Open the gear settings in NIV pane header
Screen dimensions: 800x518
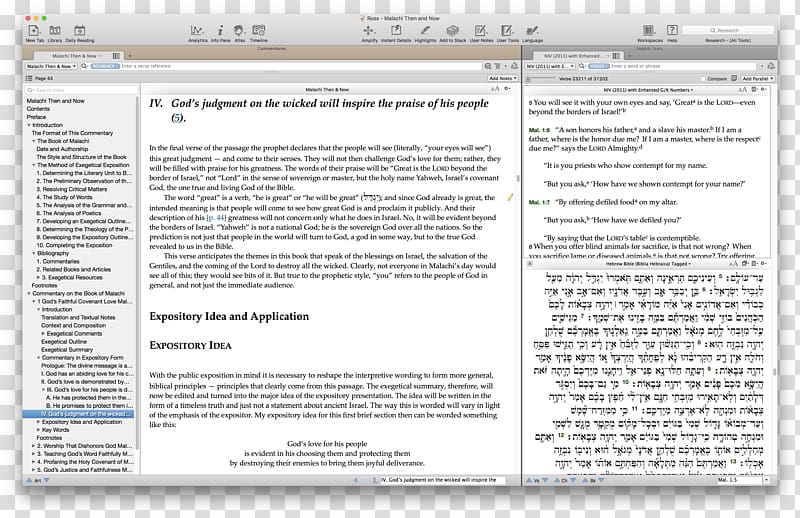pos(763,89)
